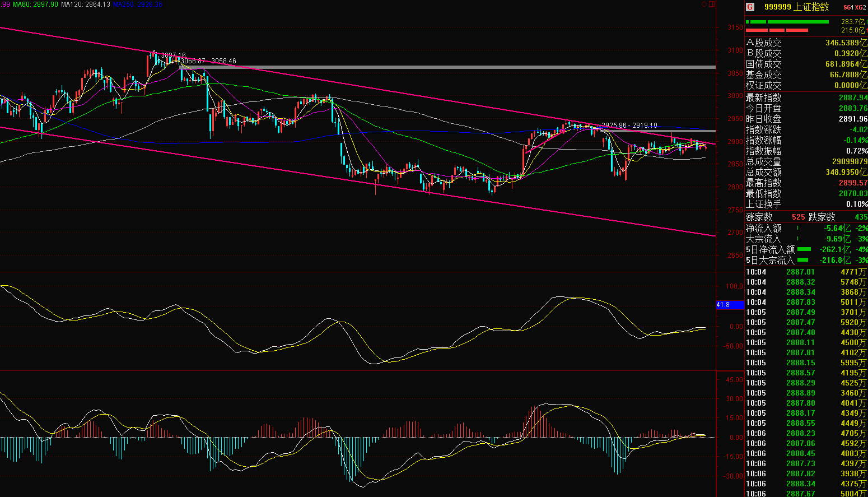
Task: Click the XG2 tag in the header
Action: [861, 7]
